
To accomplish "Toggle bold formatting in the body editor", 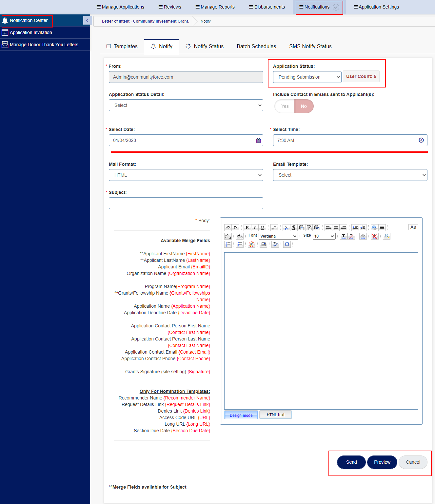I will [x=247, y=228].
